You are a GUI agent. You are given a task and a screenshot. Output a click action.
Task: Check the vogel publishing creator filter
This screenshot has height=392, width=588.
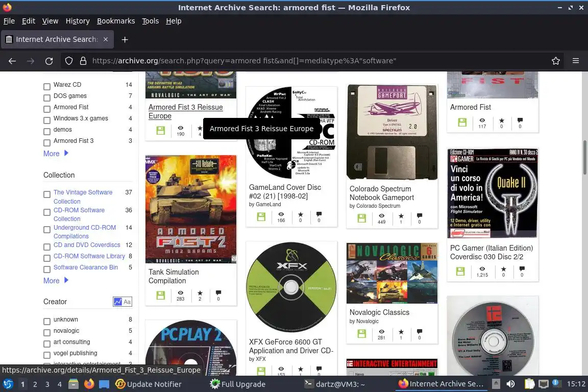[x=47, y=355]
